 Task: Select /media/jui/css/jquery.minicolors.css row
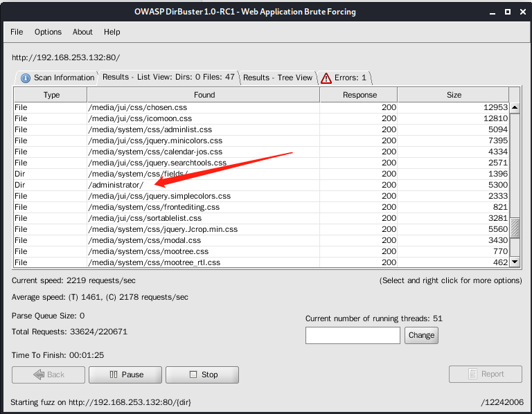[261, 141]
